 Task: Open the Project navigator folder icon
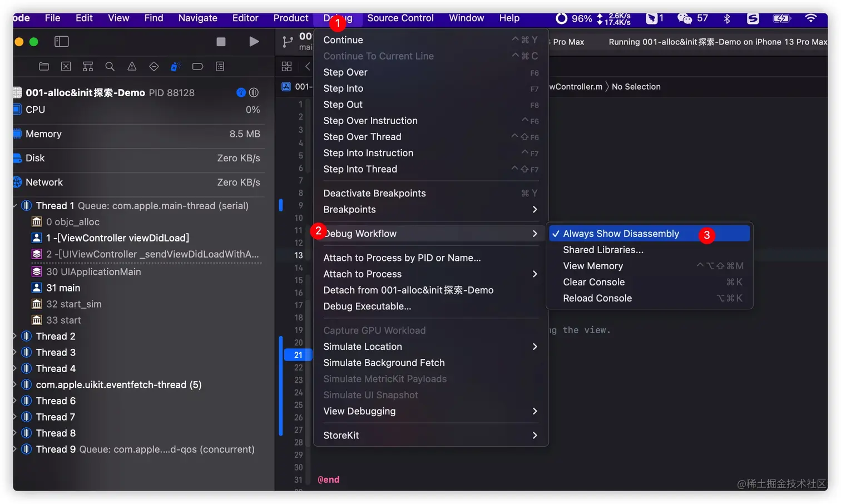(44, 66)
